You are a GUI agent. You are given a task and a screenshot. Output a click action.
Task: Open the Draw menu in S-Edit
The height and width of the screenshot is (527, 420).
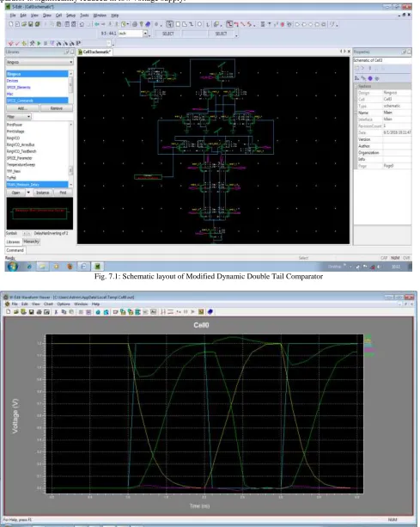47,15
